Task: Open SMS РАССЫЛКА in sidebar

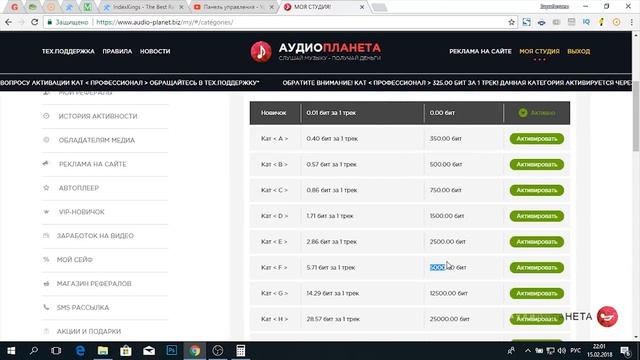Action: point(83,307)
